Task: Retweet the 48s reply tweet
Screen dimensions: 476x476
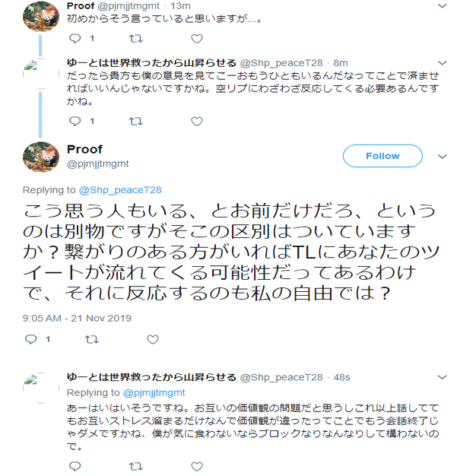Action: tap(136, 466)
